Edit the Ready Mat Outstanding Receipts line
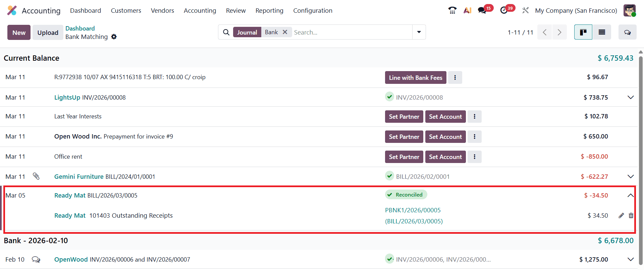 pos(621,216)
